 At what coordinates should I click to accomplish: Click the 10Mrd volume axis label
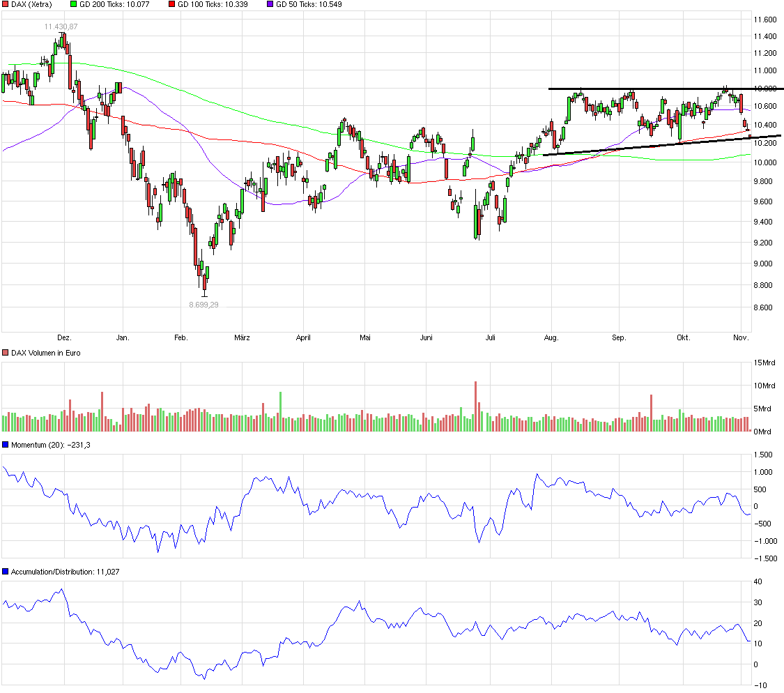point(764,386)
